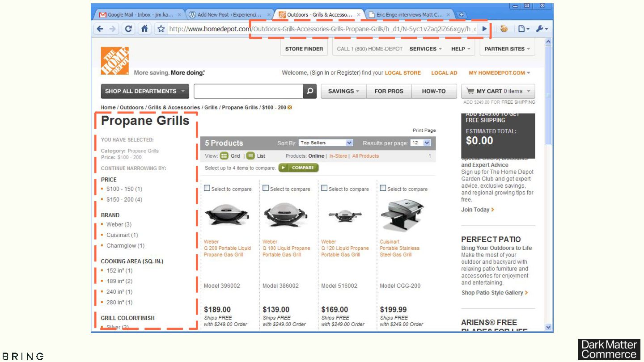
Task: Filter by brand Cuisinart
Action: point(122,235)
